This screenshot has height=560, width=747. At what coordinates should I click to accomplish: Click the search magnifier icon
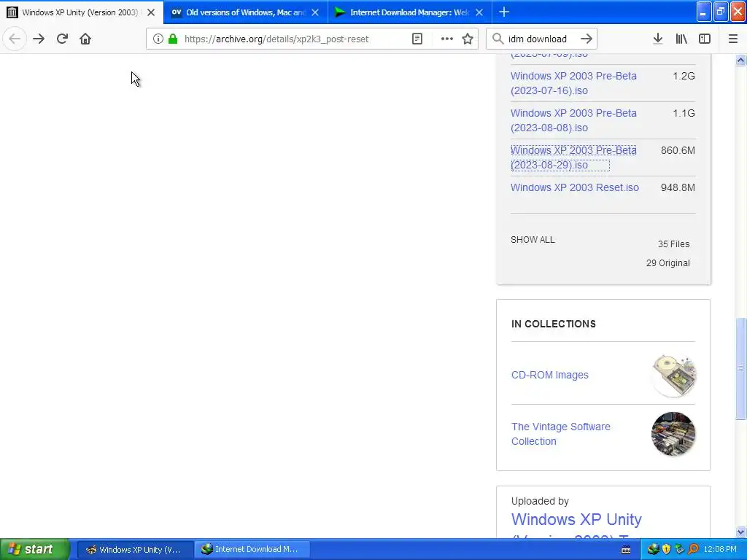[498, 39]
